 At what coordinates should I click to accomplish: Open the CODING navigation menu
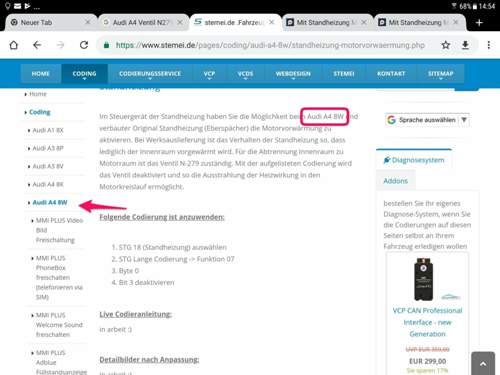pyautogui.click(x=84, y=74)
